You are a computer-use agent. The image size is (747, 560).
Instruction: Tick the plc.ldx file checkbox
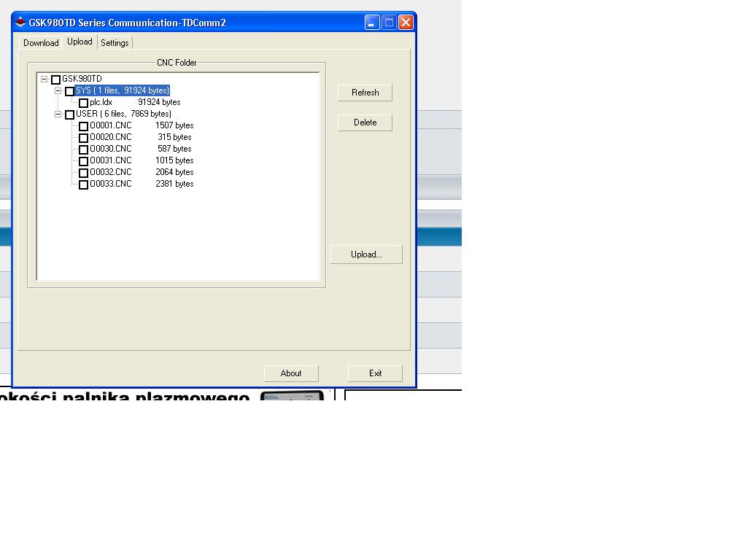point(83,103)
